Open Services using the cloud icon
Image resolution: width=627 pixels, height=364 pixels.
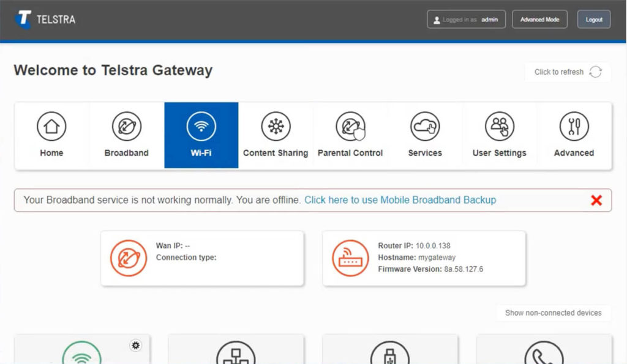[425, 126]
